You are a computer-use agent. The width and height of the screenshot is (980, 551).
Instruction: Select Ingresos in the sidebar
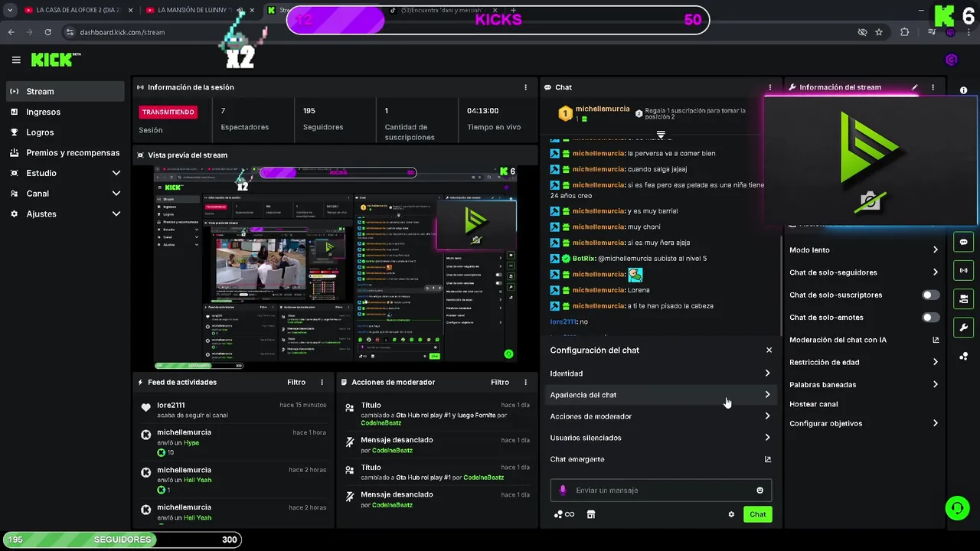(65, 112)
